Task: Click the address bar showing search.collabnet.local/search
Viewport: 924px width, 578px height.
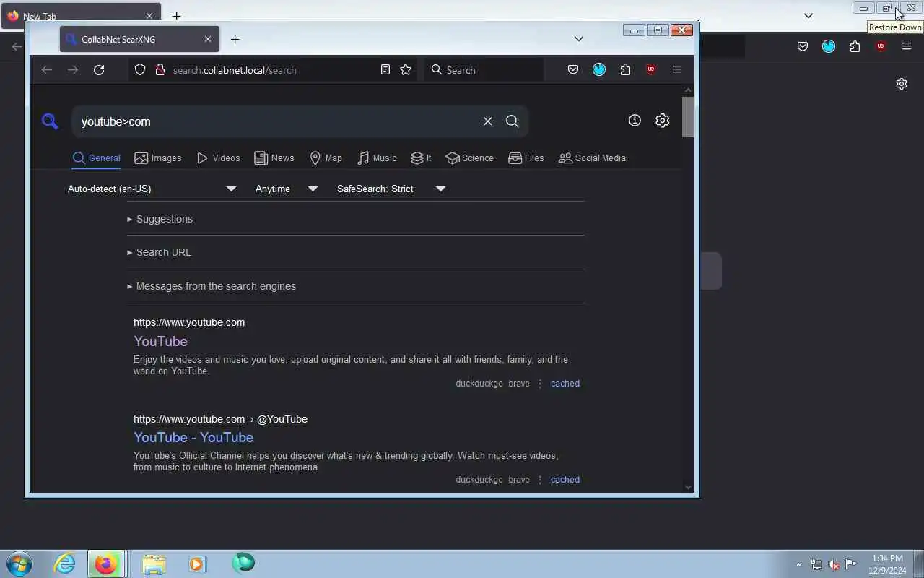Action: pos(273,70)
